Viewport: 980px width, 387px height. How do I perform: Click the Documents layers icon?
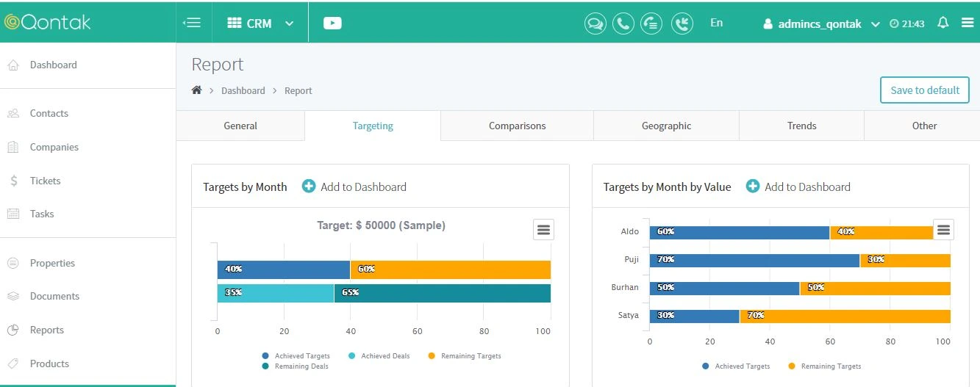(12, 296)
